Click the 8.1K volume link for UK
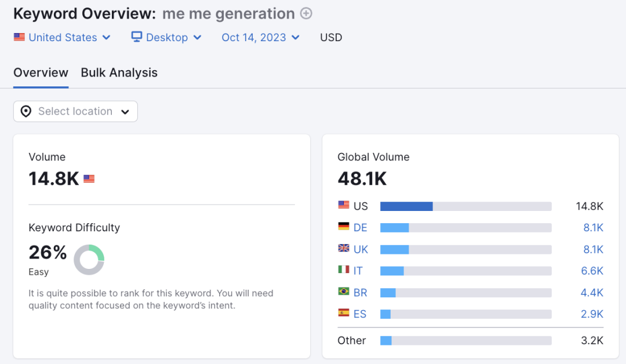626x364 pixels. coord(593,249)
